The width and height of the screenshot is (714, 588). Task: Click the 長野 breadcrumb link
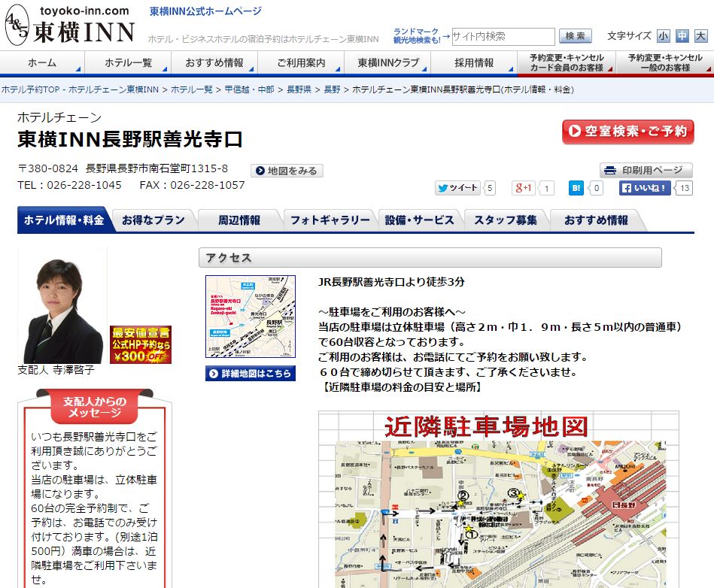[332, 89]
